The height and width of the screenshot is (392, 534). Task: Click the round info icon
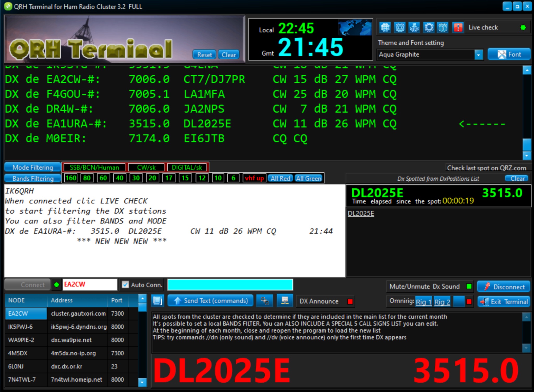[443, 27]
